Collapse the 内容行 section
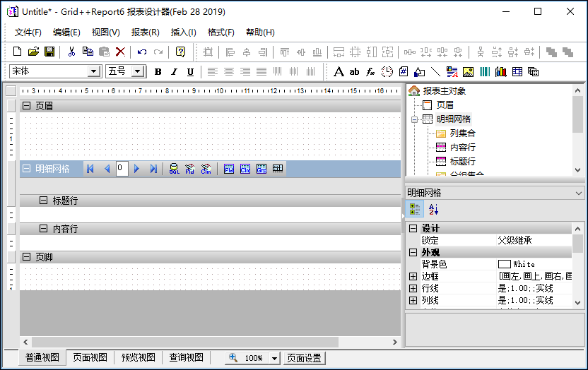The width and height of the screenshot is (588, 370). [44, 229]
